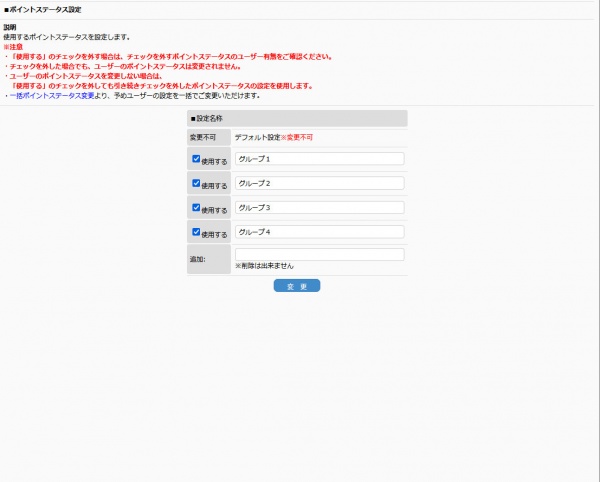The width and height of the screenshot is (600, 482).
Task: Uncheck 使用する checkbox for グループ１
Action: tap(196, 158)
